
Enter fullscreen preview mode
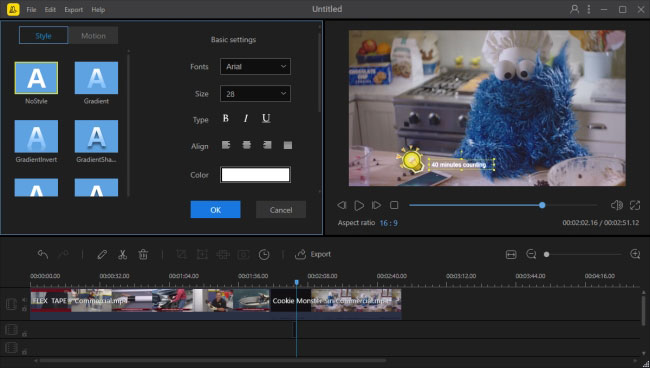[x=635, y=205]
